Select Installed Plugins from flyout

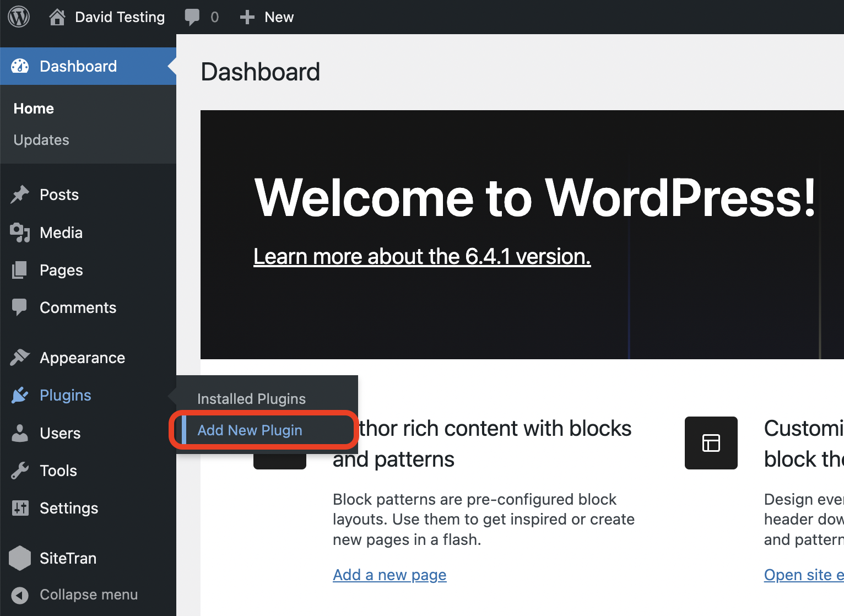tap(251, 399)
